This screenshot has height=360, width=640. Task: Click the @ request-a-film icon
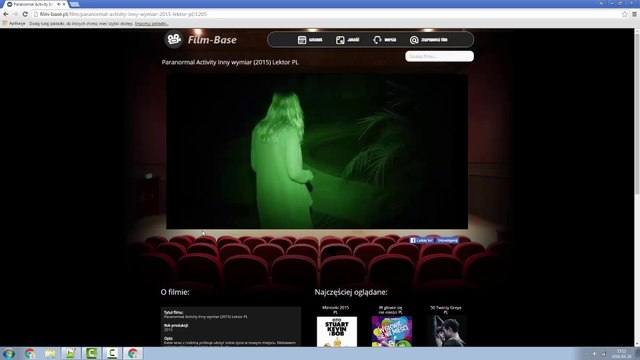coord(414,40)
